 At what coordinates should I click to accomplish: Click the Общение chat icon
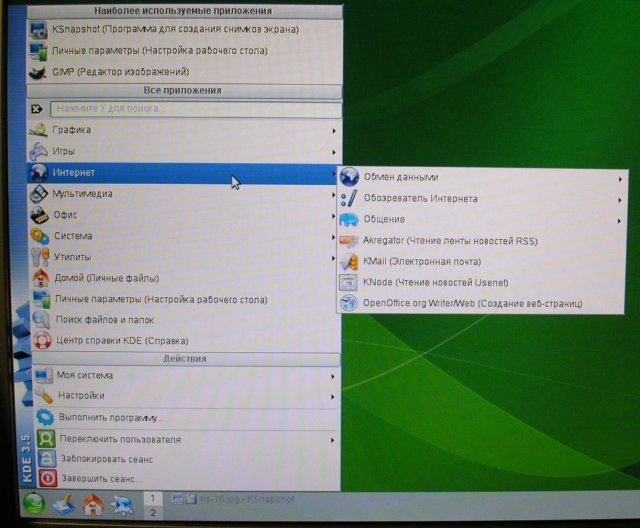349,220
